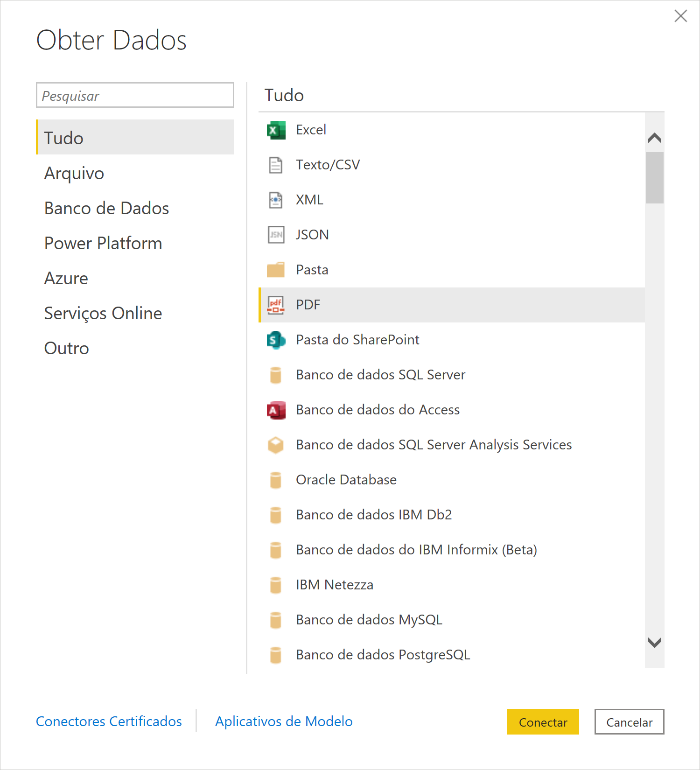This screenshot has width=700, height=770.
Task: Click the IBM Informix database icon
Action: [x=276, y=550]
